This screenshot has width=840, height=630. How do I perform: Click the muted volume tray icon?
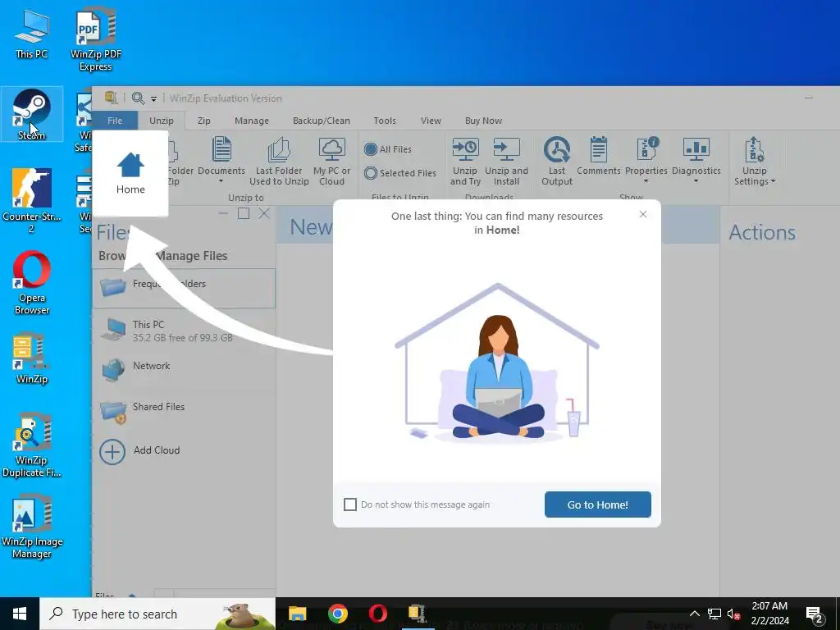click(x=733, y=614)
